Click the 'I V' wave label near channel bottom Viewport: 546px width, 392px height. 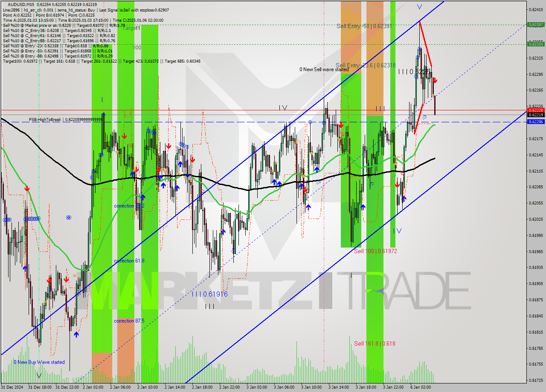(x=397, y=231)
